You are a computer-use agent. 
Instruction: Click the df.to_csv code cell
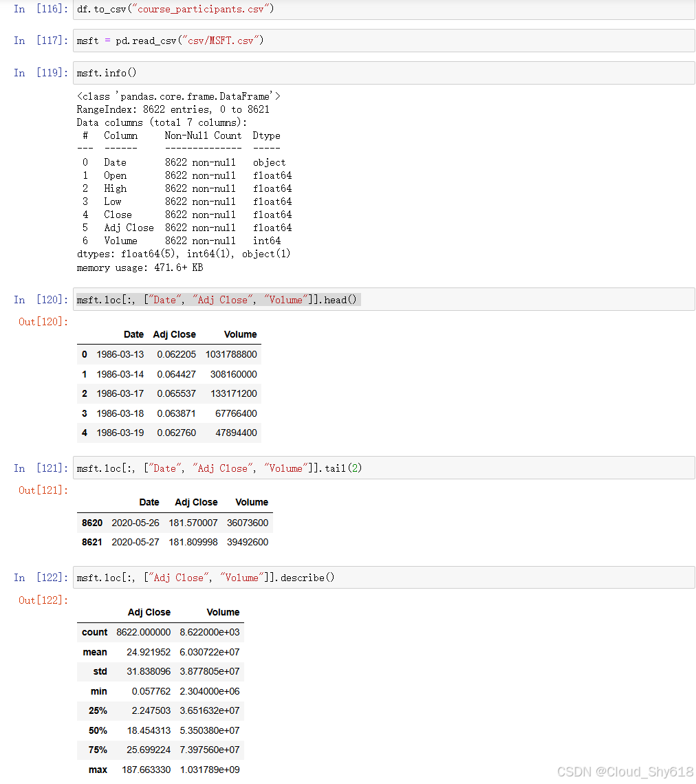point(384,9)
